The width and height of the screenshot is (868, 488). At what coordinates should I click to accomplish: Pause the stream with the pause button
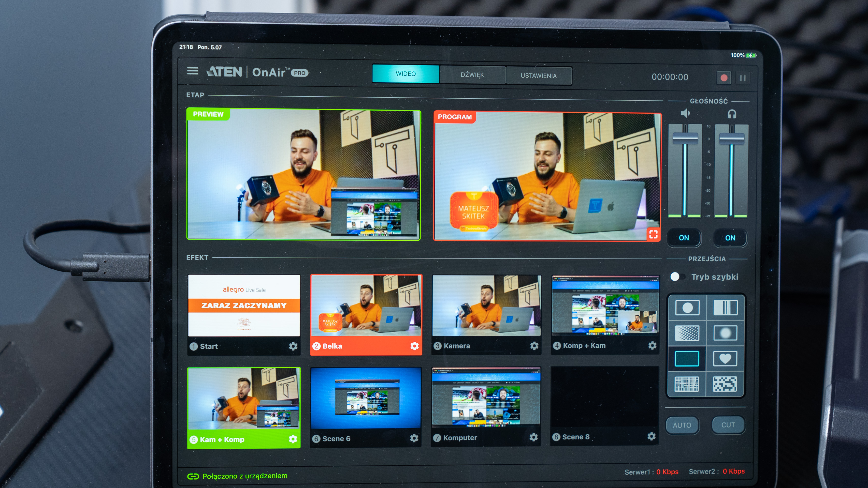point(743,79)
